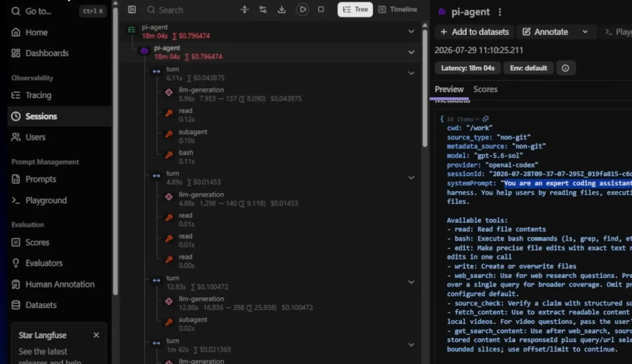Click the info circle icon
Screen dimensions: 632x364
pyautogui.click(x=566, y=68)
